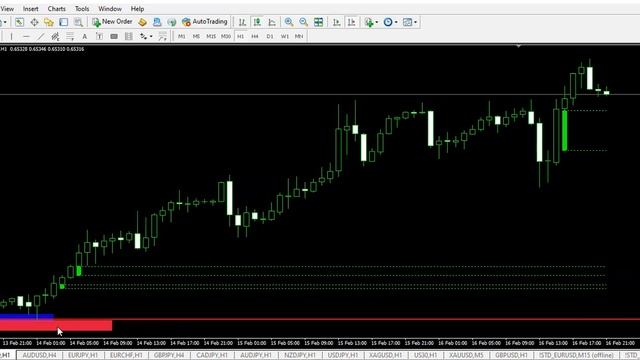This screenshot has height=360, width=640.
Task: Switch timeframe to M5
Action: [x=196, y=36]
